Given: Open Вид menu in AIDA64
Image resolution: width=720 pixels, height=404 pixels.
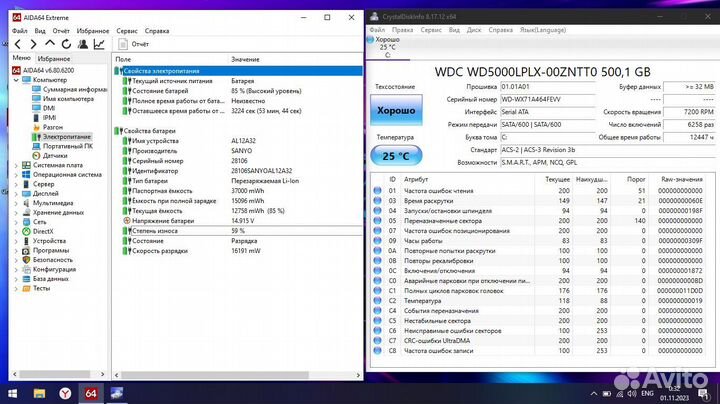Looking at the screenshot, I should (40, 31).
